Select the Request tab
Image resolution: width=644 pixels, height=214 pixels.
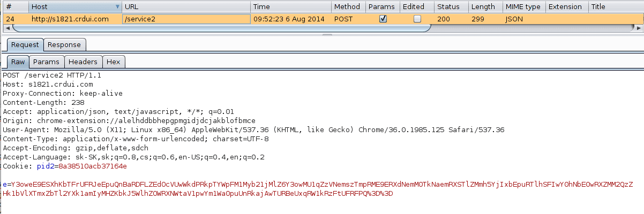(x=25, y=45)
